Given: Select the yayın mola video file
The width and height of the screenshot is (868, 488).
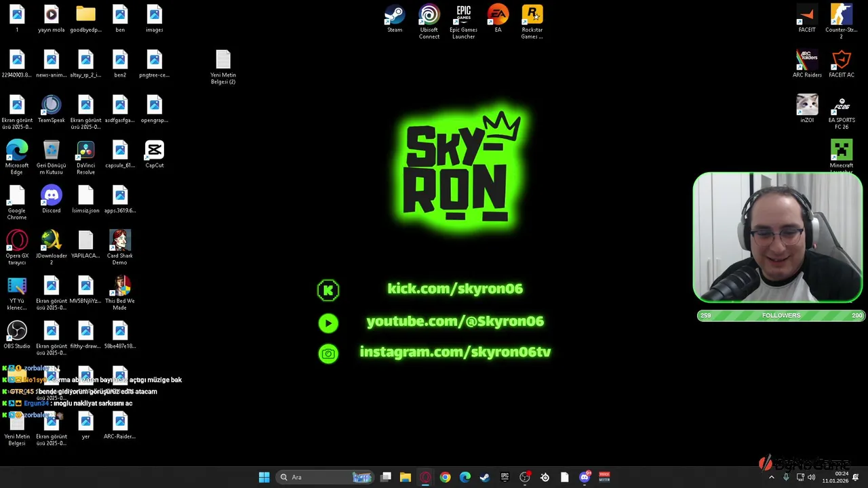Looking at the screenshot, I should pos(52,19).
